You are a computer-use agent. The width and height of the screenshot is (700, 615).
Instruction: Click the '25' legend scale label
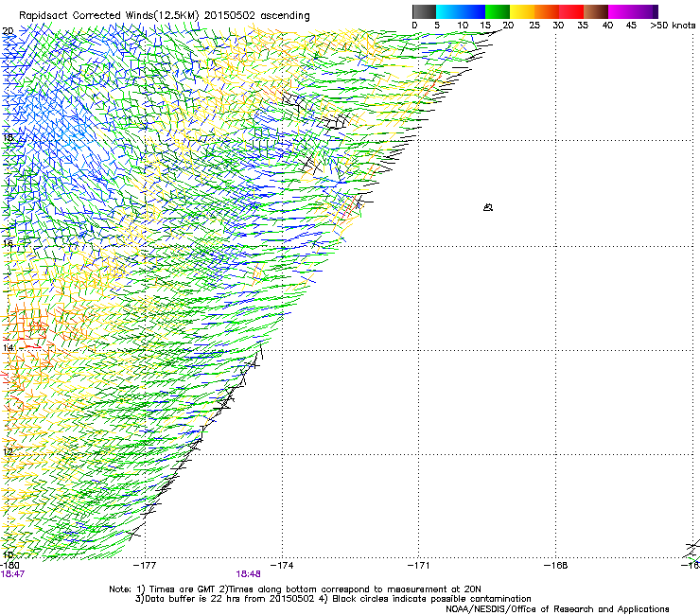point(534,26)
